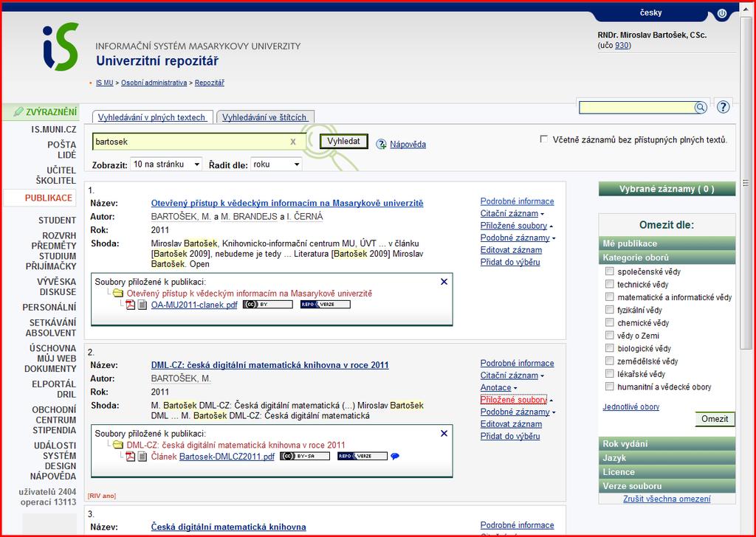The width and height of the screenshot is (756, 537).
Task: Expand the Jazyk filter section
Action: click(667, 457)
